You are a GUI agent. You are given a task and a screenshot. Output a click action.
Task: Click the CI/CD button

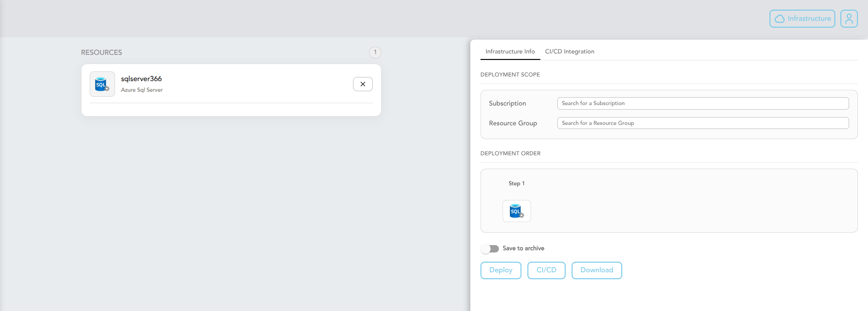(x=546, y=270)
